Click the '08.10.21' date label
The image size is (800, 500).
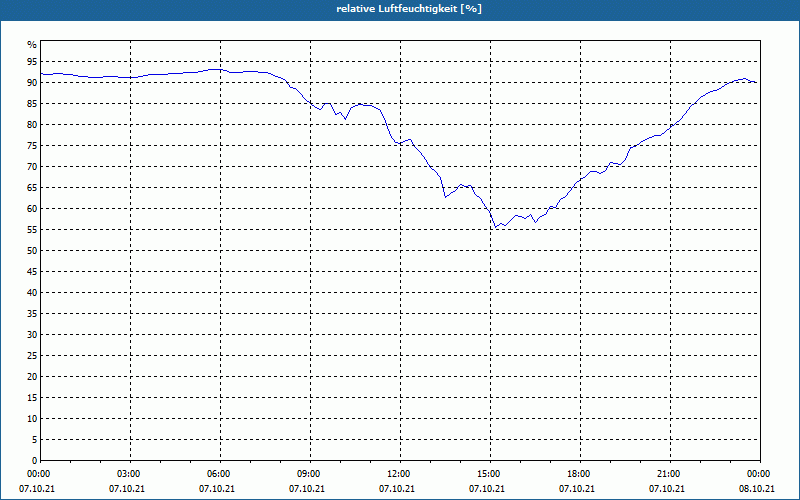click(x=757, y=489)
